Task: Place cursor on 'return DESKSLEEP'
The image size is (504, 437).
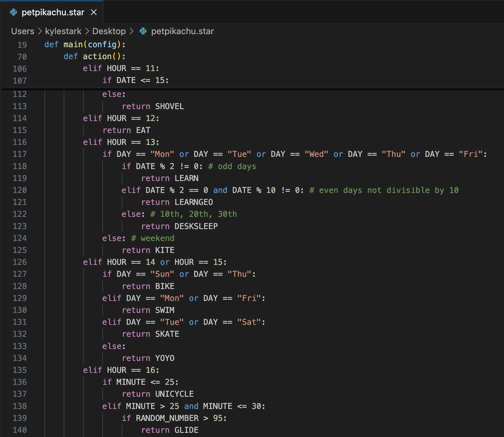Action: (179, 226)
